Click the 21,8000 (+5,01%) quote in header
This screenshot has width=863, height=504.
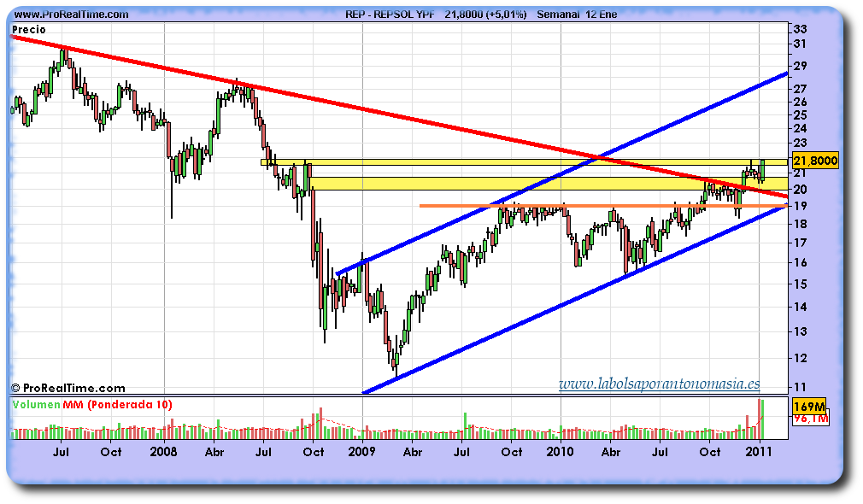485,15
